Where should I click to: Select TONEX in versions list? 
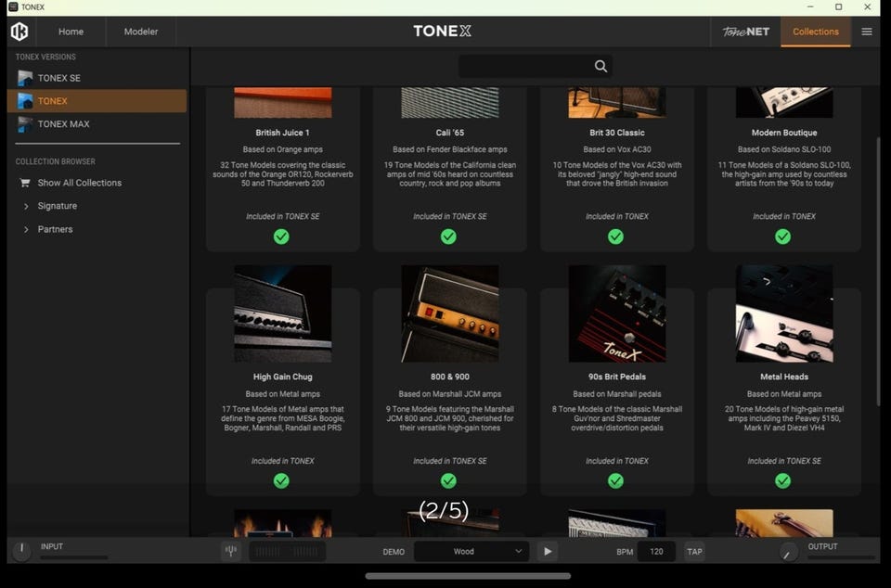click(x=97, y=101)
